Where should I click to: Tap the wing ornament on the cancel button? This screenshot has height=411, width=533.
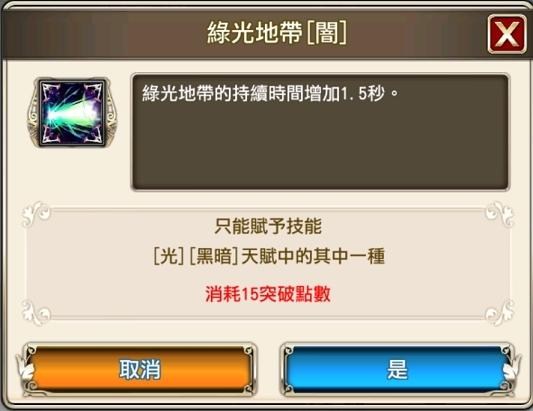click(x=24, y=370)
